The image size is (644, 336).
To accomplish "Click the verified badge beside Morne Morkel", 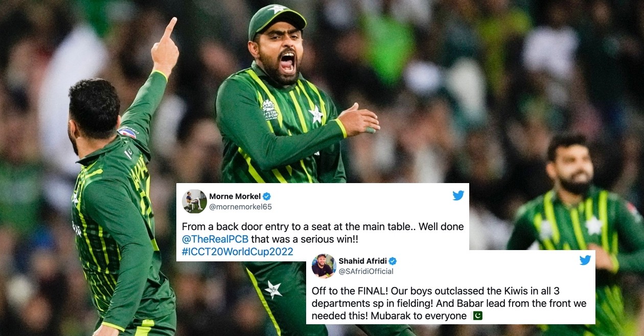I will pyautogui.click(x=267, y=196).
